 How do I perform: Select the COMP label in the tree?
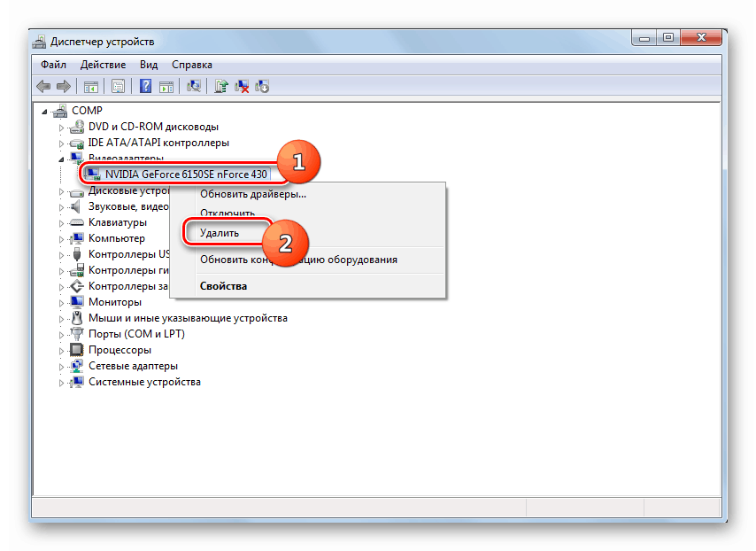[87, 111]
